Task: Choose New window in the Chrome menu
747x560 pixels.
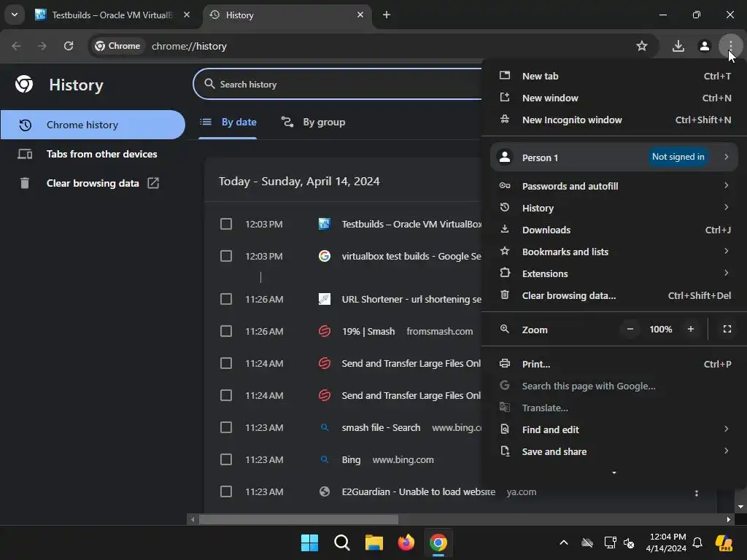Action: [614, 98]
